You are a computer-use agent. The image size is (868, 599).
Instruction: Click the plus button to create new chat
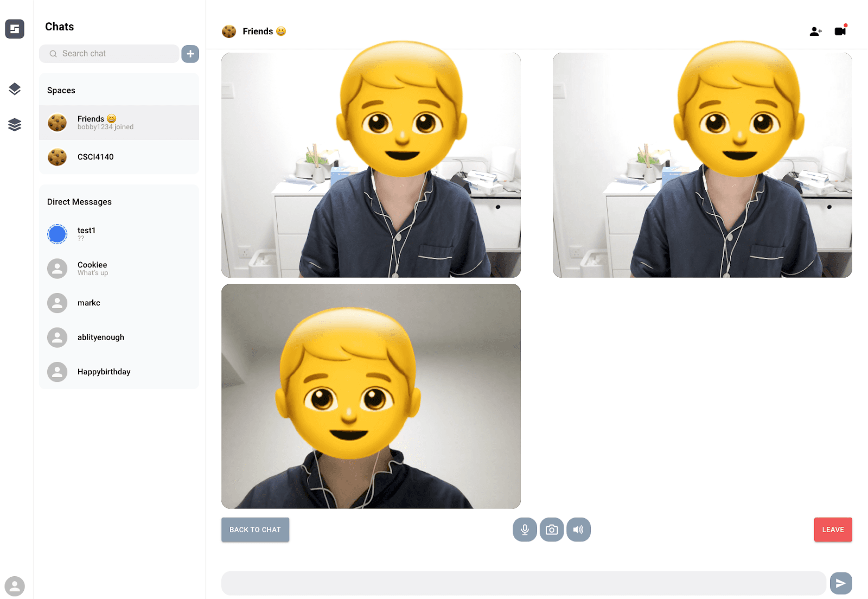[190, 54]
